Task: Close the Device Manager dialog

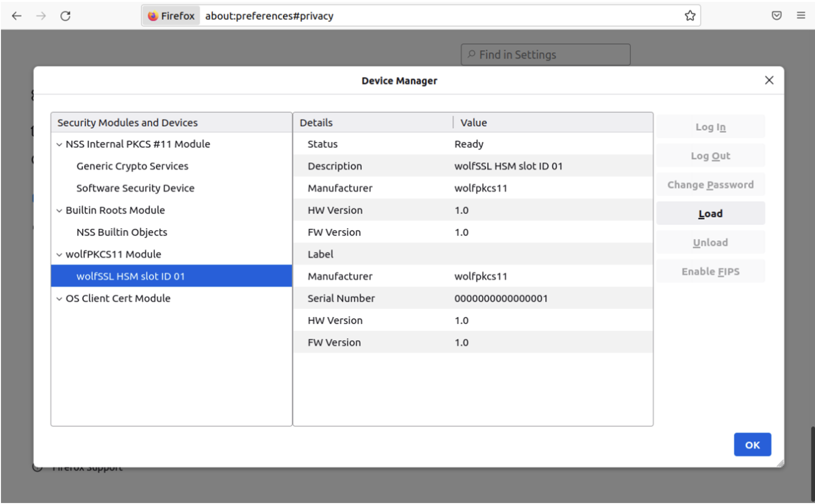Action: (769, 80)
